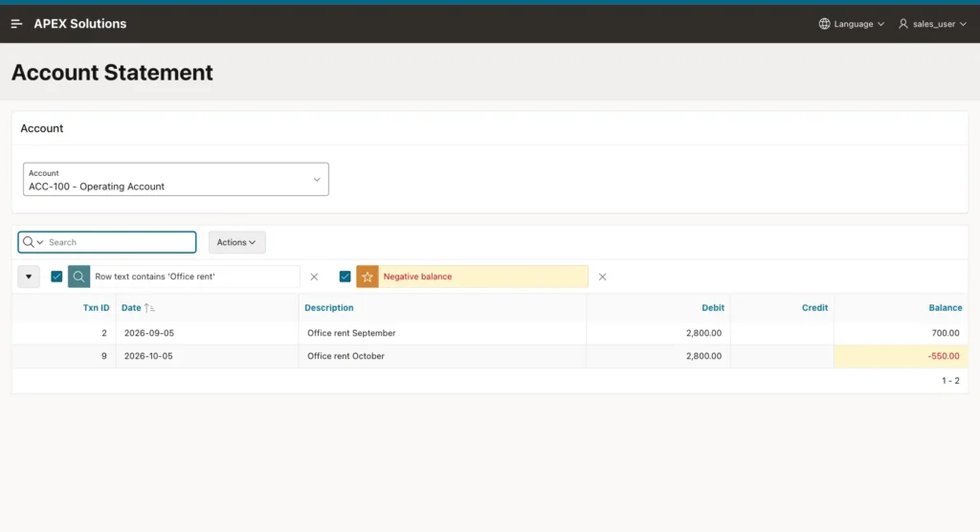Click the magnifier search column selector
980x532 pixels.
coord(33,242)
